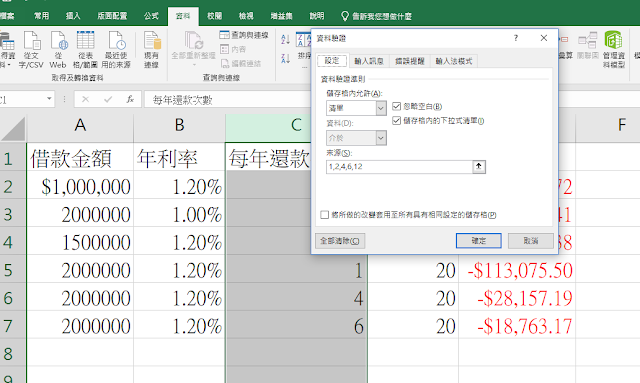This screenshot has width=640, height=383.
Task: Click the formula bar confirm checkmark
Action: point(108,99)
